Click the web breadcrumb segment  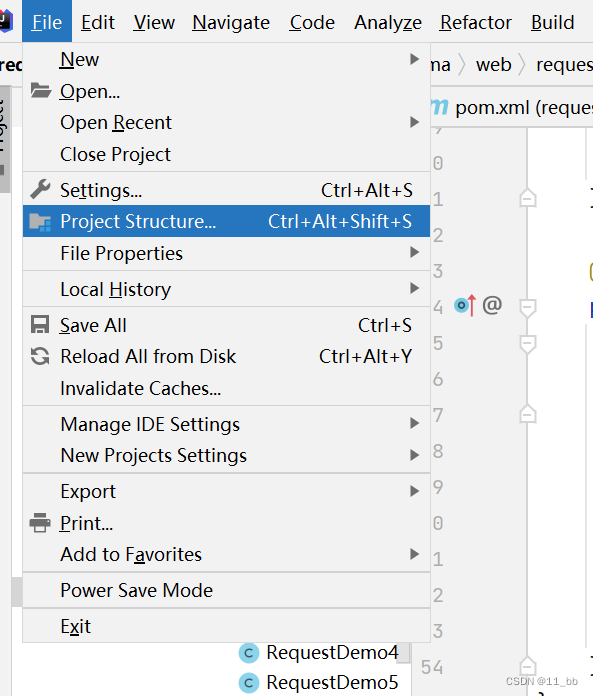click(494, 65)
